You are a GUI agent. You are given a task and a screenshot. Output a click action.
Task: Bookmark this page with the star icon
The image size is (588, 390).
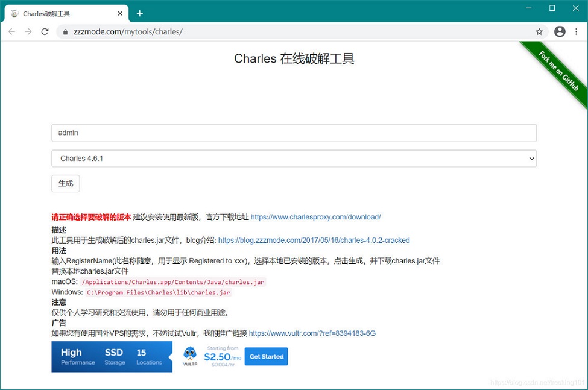(539, 31)
